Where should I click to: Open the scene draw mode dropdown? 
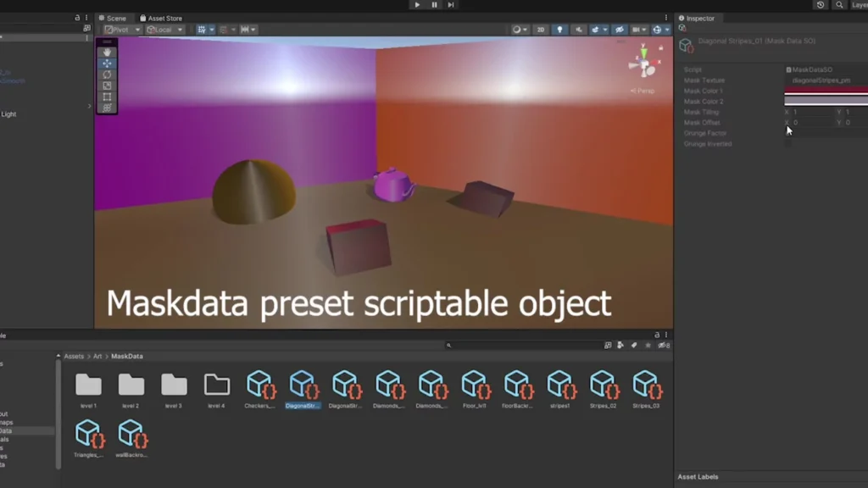tap(519, 30)
